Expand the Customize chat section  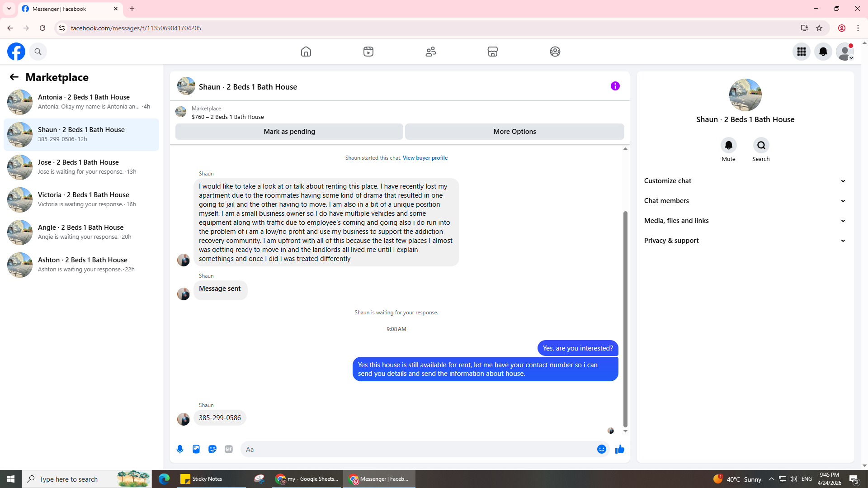745,181
